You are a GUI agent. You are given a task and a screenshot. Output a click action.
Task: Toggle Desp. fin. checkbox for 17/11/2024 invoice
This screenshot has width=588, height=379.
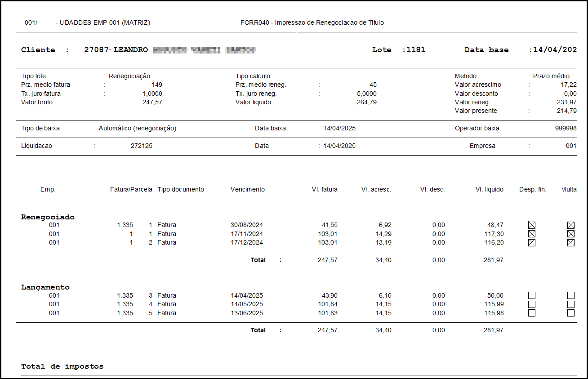coord(532,234)
